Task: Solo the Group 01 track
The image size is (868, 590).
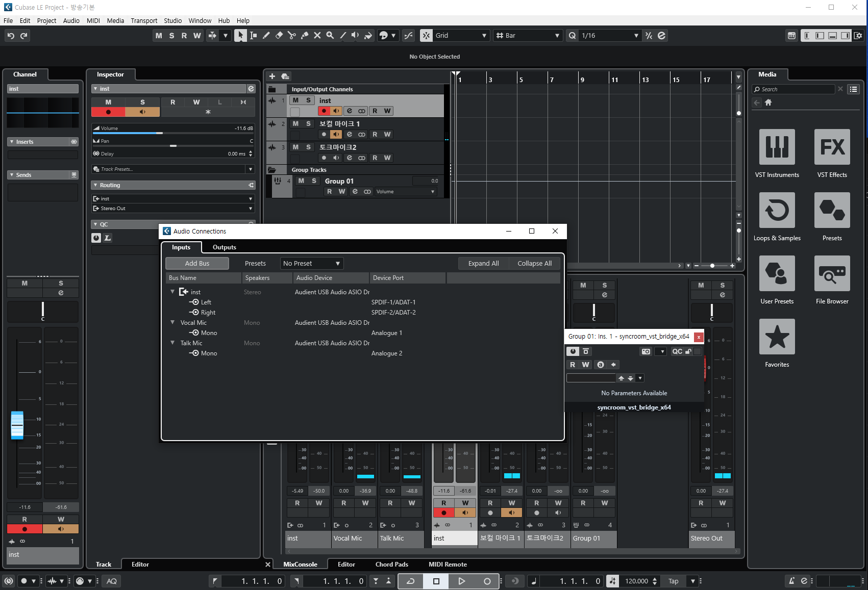Action: point(314,181)
